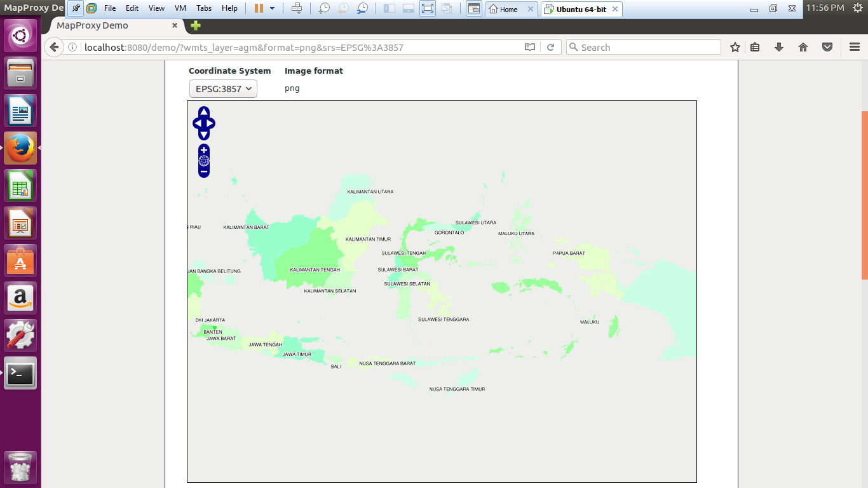Click the NUSA TENGGARA TIMUR map label
The width and height of the screenshot is (868, 488).
click(x=457, y=389)
